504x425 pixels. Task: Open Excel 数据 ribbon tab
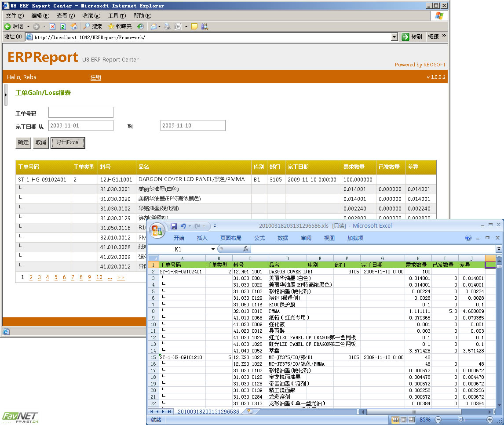[x=282, y=238]
